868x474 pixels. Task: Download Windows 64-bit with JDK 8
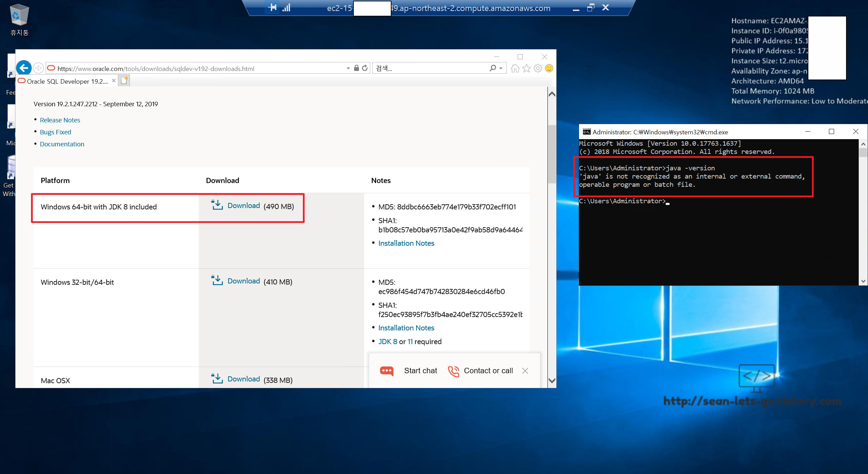pyautogui.click(x=243, y=206)
